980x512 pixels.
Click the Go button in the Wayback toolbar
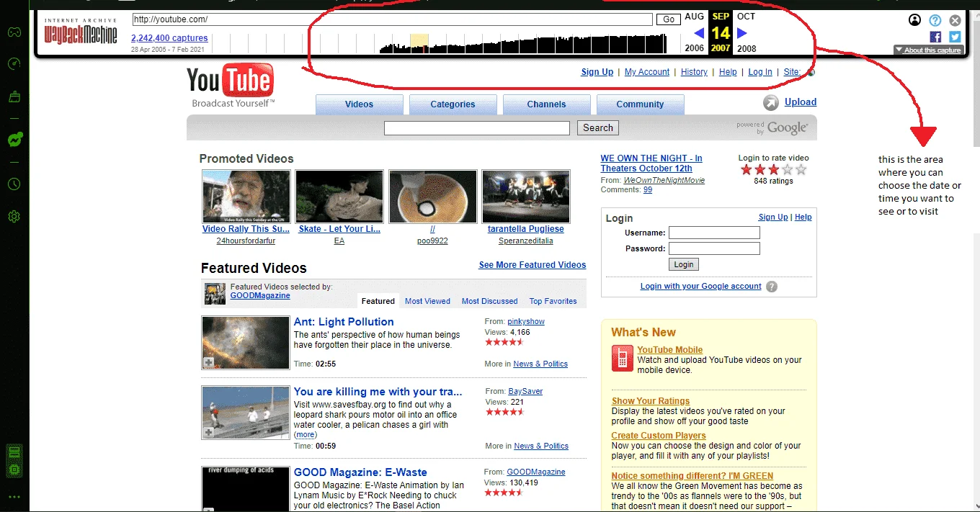pos(668,19)
